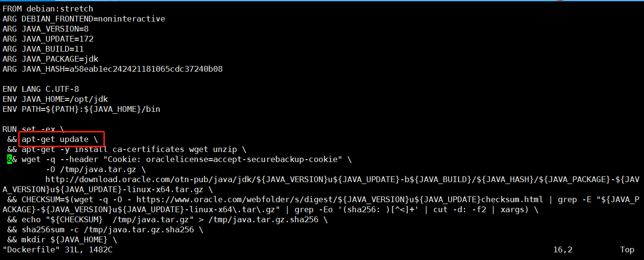Click the ARG DEBIAN_FRONTEND=noninteractive line
The image size is (644, 260).
point(84,19)
